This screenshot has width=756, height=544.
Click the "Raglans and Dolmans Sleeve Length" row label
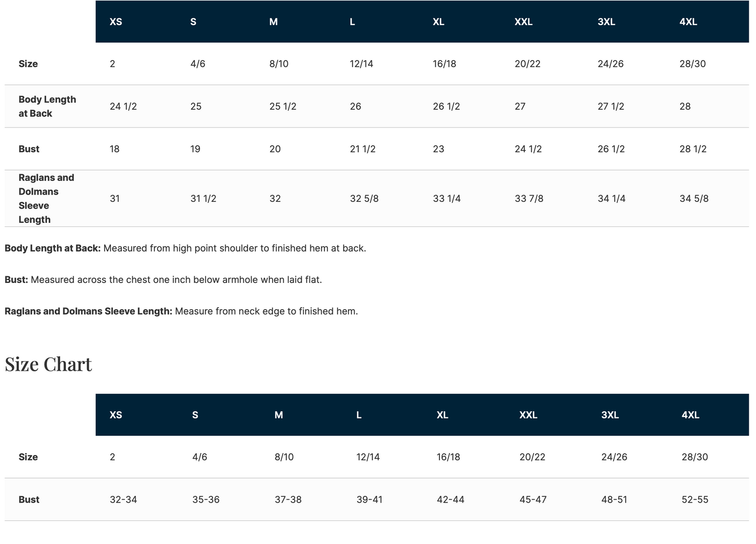[46, 198]
